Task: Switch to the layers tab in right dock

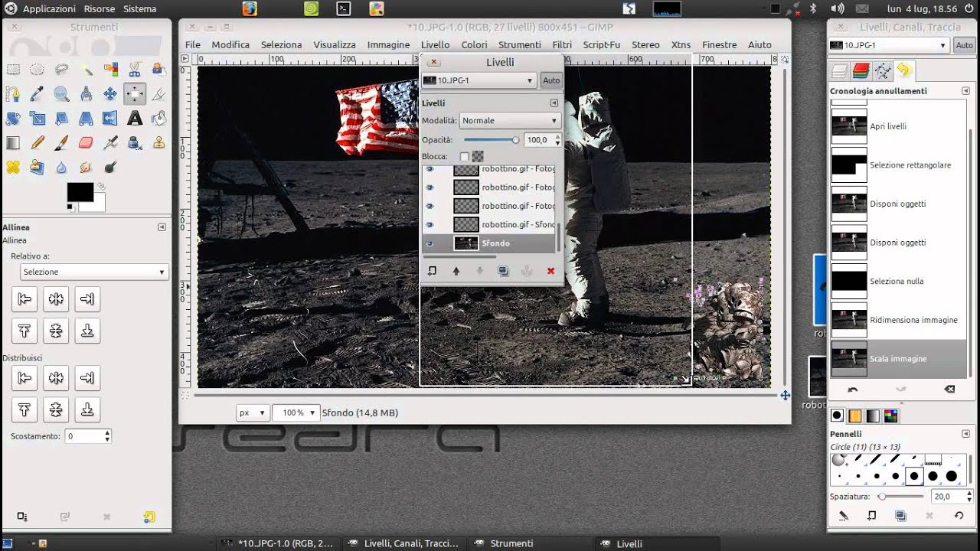Action: (840, 71)
